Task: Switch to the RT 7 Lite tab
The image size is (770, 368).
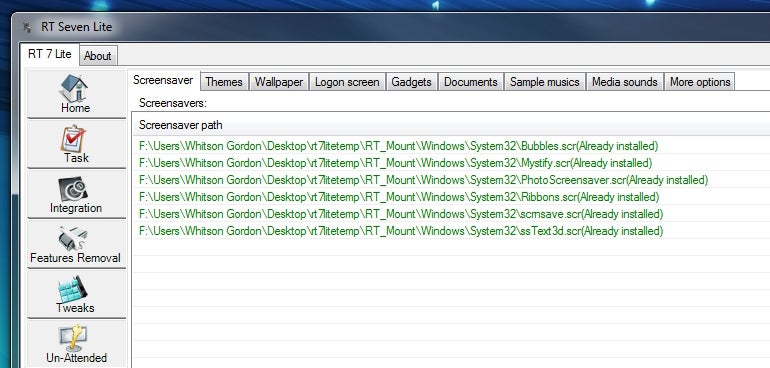Action: [50, 54]
